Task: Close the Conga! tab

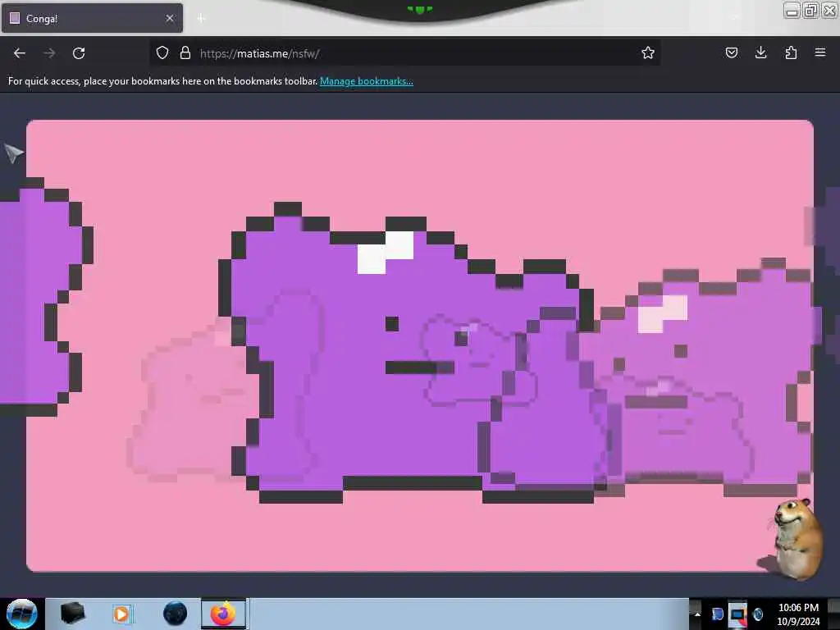Action: (170, 18)
